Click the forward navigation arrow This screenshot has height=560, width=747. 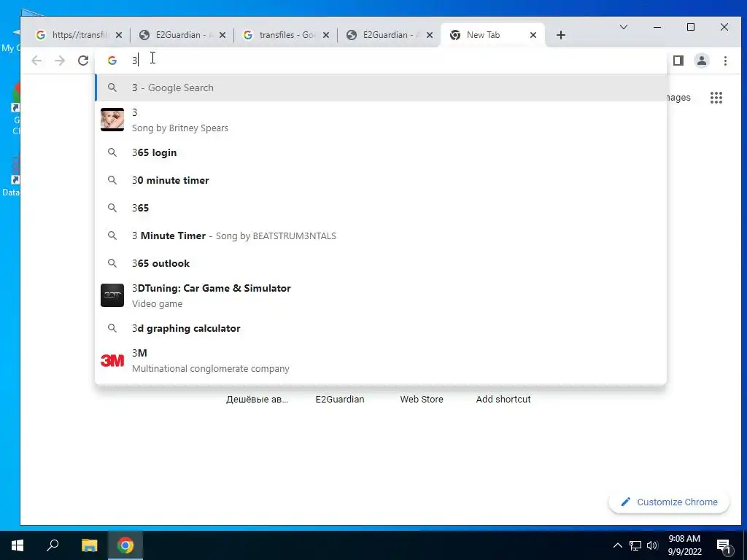60,61
